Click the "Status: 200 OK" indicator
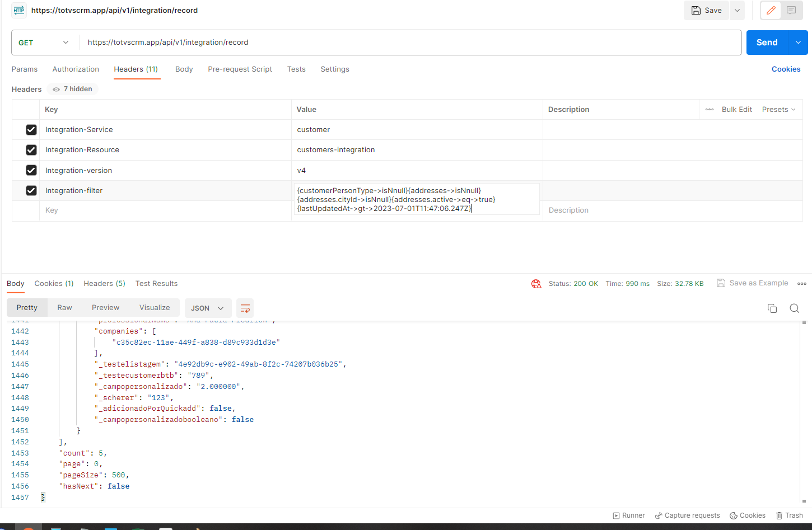The image size is (812, 530). pos(573,284)
